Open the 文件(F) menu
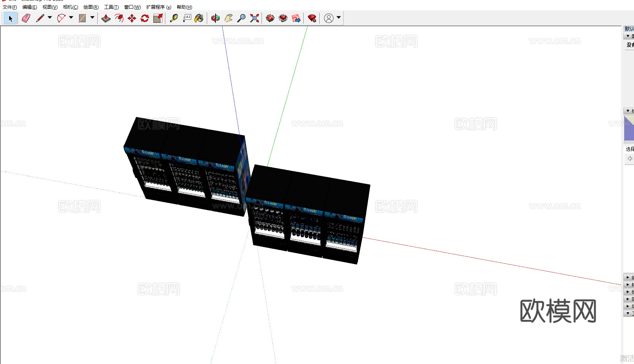Image resolution: width=634 pixels, height=364 pixels. [x=10, y=7]
